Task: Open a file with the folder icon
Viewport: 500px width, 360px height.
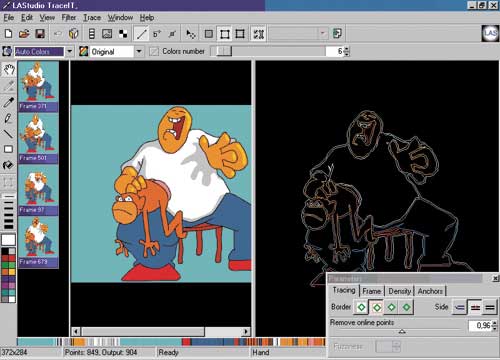Action: point(24,34)
